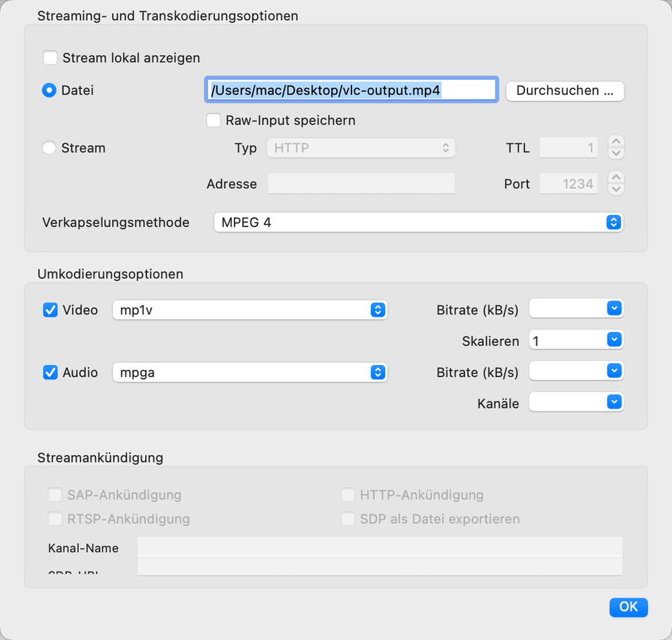The image size is (672, 640).
Task: Expand the audio Bitrate combo box arrow
Action: click(x=614, y=371)
